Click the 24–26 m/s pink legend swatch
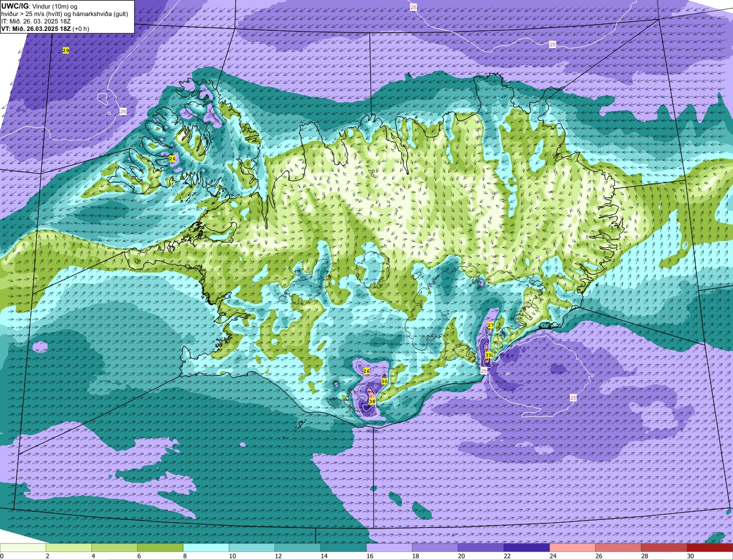 pos(573,547)
